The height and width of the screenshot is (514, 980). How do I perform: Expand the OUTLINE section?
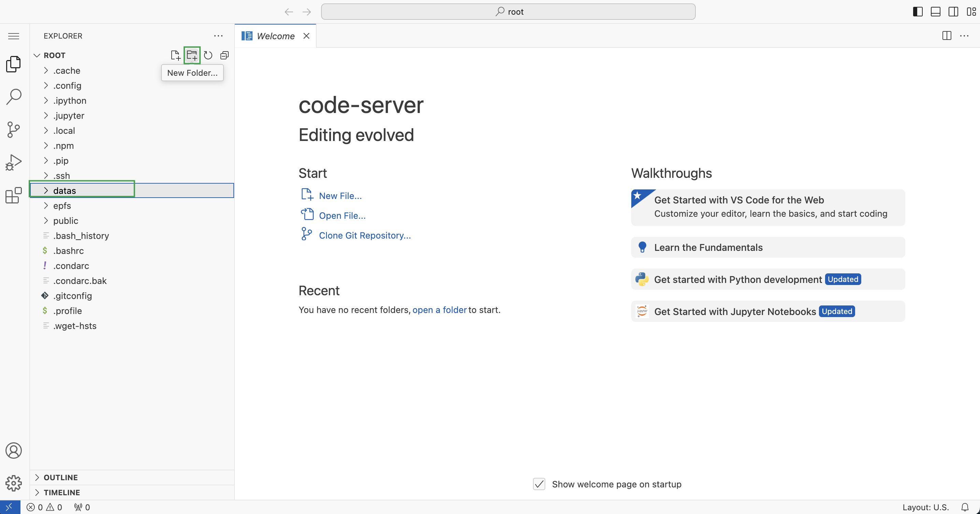pyautogui.click(x=132, y=477)
